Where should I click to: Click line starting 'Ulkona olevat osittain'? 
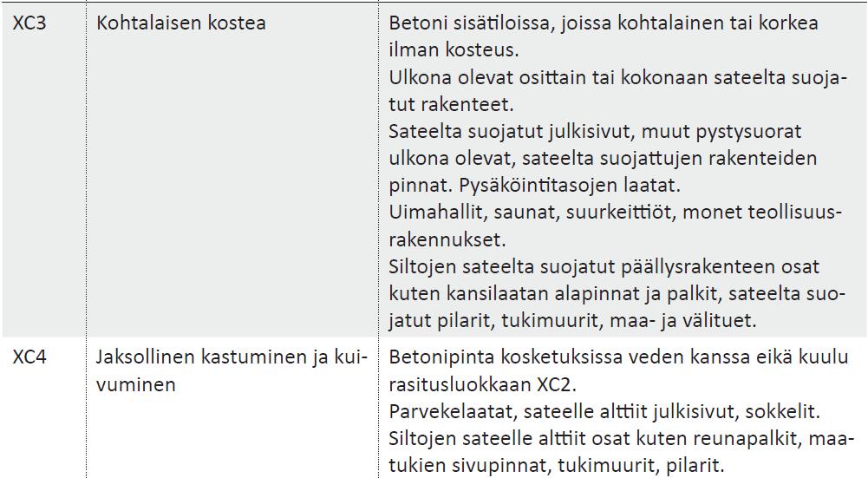point(617,77)
